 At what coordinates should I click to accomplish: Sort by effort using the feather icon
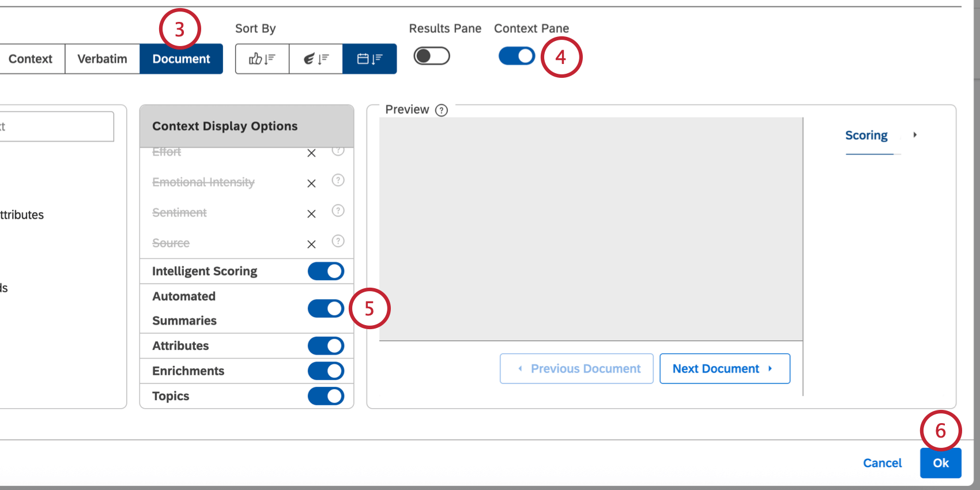tap(315, 58)
